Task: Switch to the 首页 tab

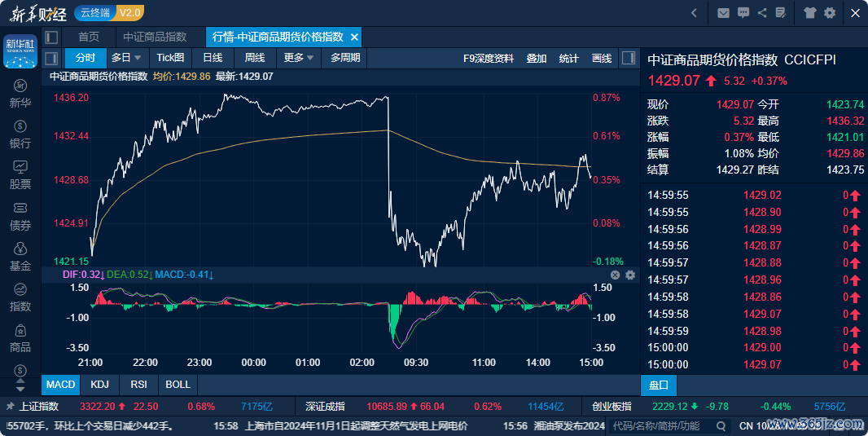Action: click(x=89, y=37)
